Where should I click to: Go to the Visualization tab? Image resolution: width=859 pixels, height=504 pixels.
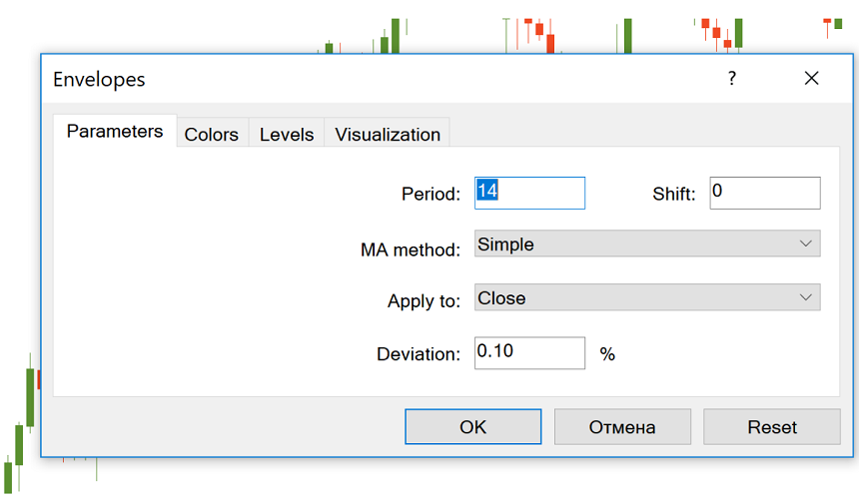tap(388, 134)
